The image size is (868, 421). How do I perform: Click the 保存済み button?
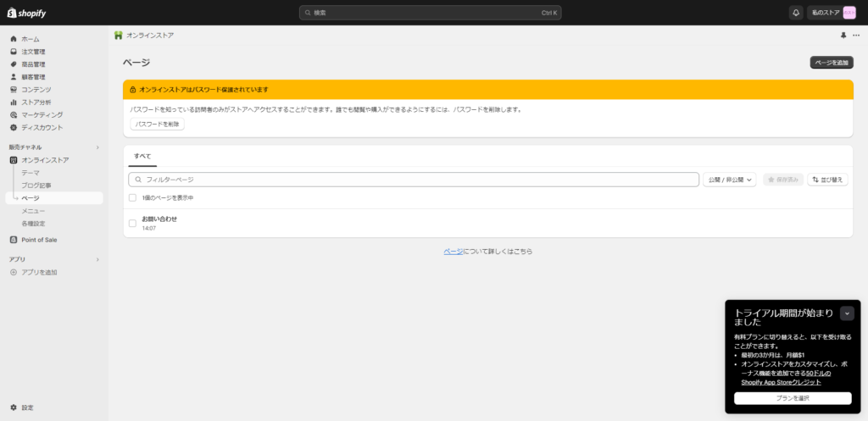coord(782,180)
